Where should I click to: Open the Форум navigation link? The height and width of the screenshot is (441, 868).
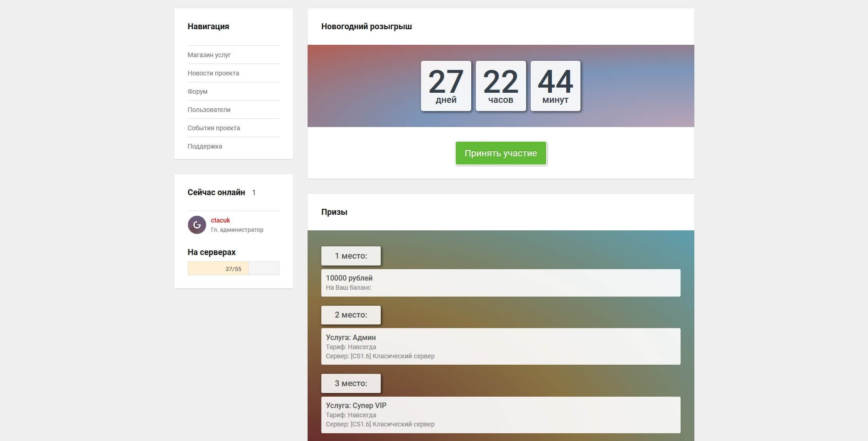click(x=197, y=91)
